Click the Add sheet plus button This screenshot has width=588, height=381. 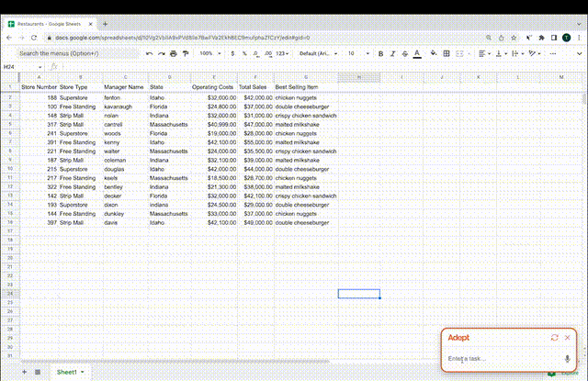23,372
